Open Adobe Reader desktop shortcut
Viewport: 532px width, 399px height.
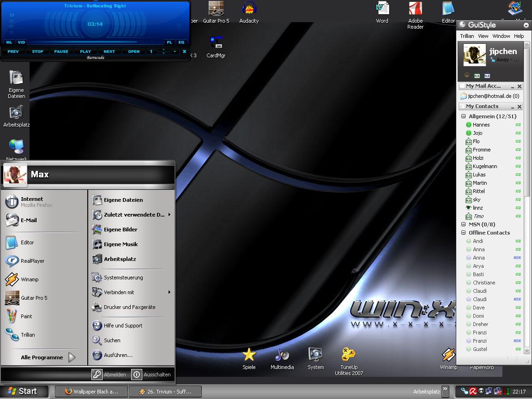pos(415,15)
